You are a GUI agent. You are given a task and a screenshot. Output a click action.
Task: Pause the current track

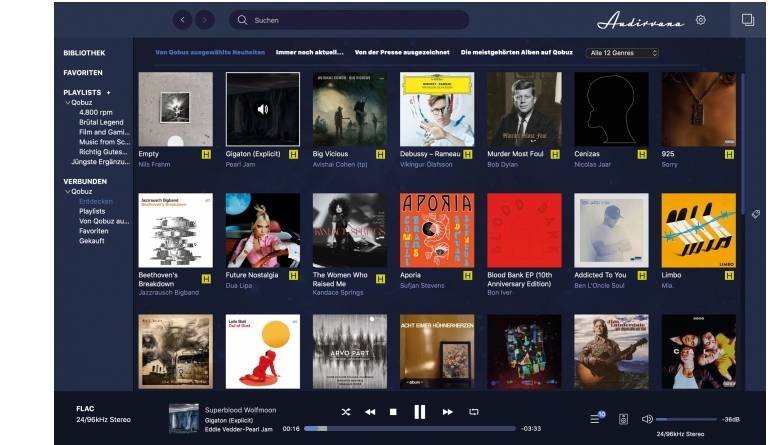pos(420,412)
